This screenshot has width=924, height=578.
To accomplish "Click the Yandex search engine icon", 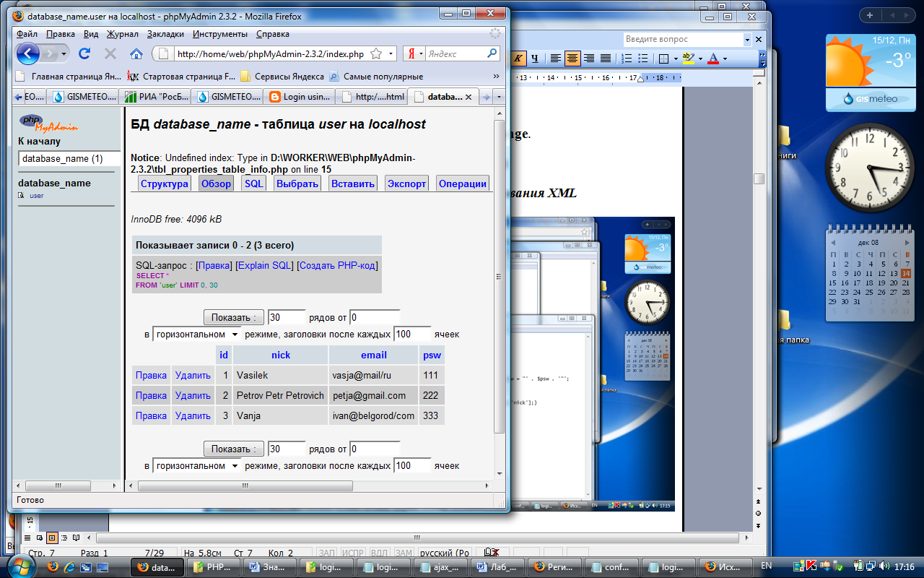I will coord(411,53).
